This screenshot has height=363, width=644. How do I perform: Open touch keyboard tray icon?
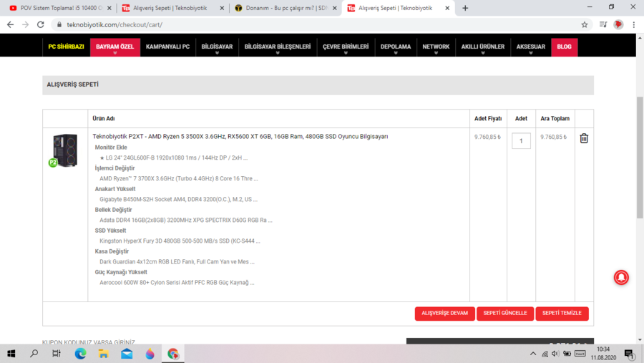point(580,354)
